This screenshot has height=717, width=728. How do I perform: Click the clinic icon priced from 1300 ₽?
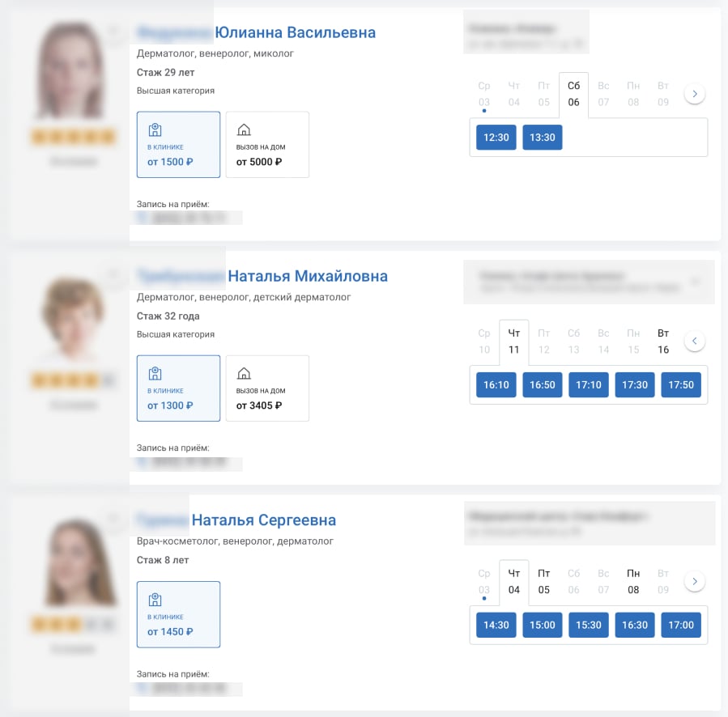(155, 374)
